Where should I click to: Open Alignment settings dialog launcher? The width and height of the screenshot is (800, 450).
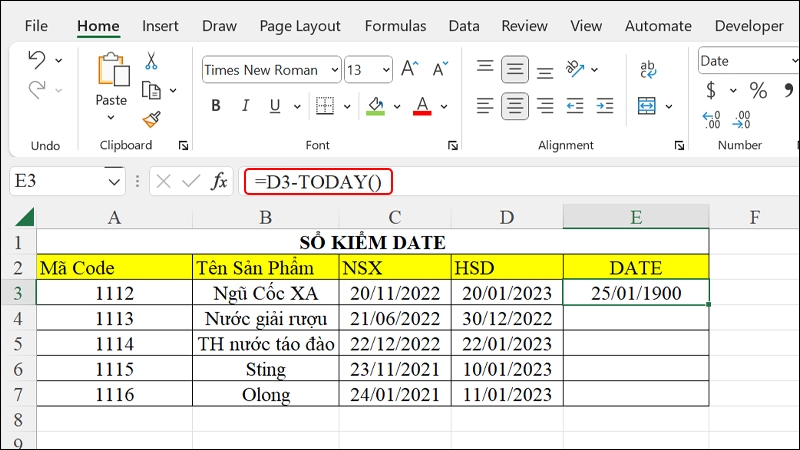point(679,146)
